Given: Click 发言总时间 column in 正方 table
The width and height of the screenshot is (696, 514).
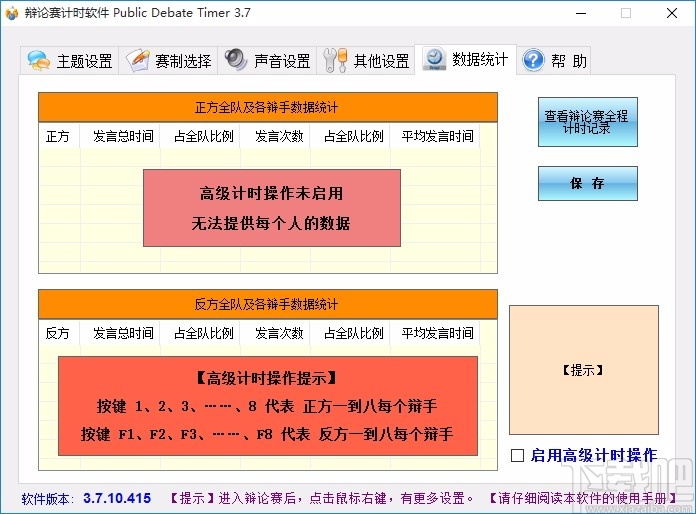Looking at the screenshot, I should 120,136.
